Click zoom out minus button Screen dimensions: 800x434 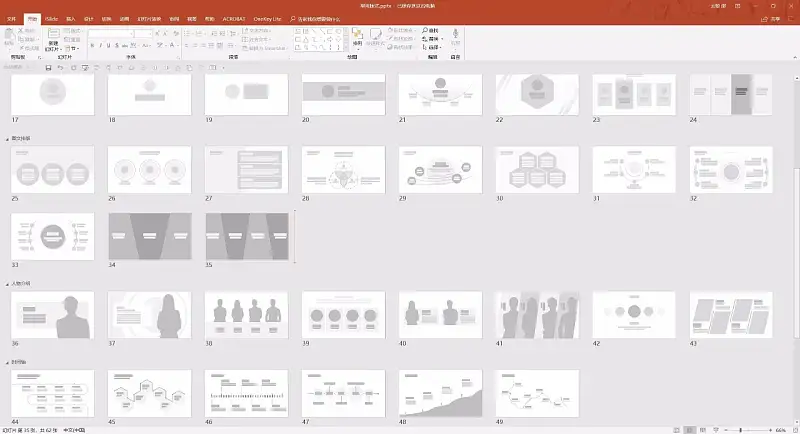[727, 430]
